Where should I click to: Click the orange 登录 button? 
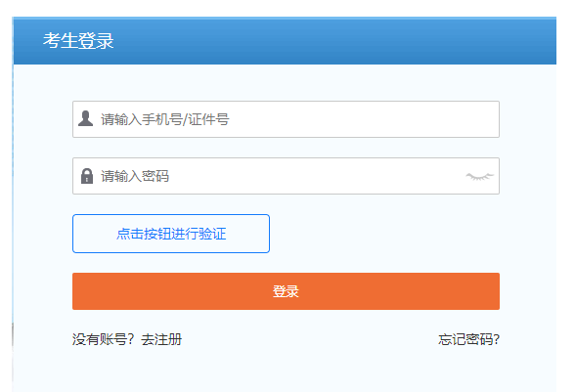(286, 291)
